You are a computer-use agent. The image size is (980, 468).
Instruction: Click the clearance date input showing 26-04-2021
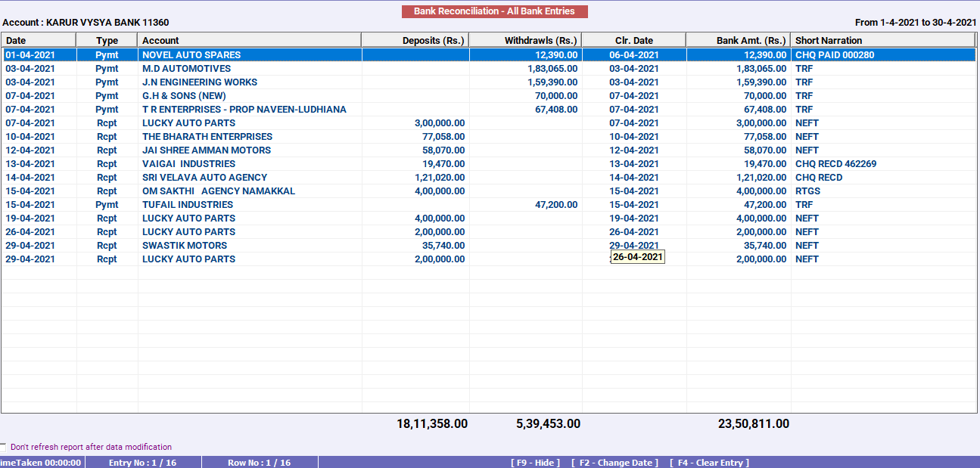tap(638, 257)
